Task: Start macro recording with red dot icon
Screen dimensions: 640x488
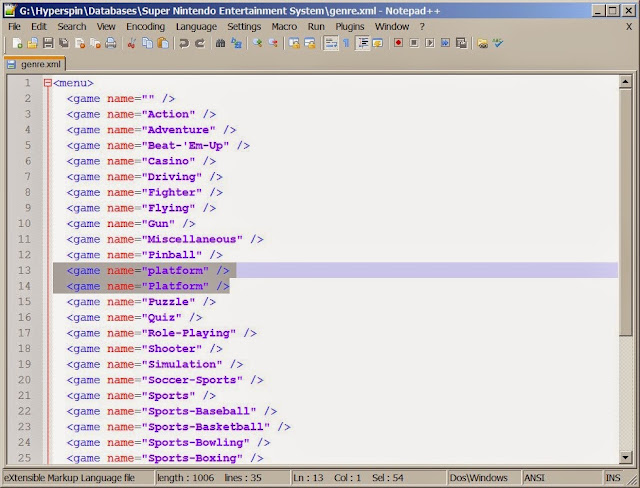Action: click(x=398, y=43)
